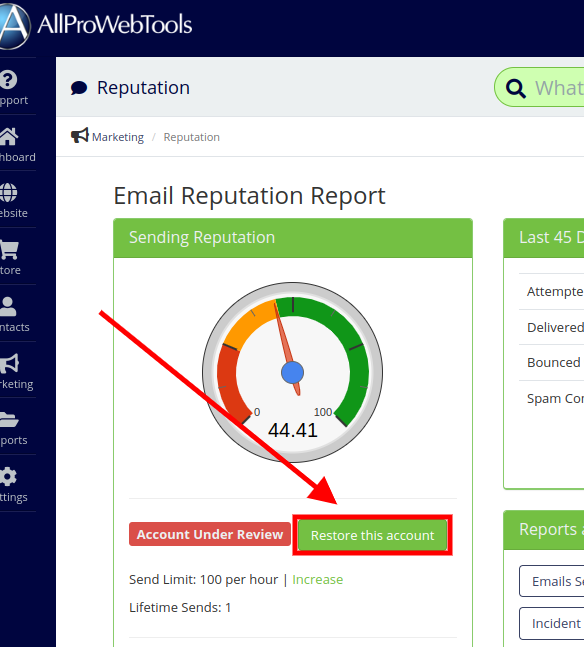The height and width of the screenshot is (647, 584).
Task: Click the Account Under Review badge
Action: point(210,534)
